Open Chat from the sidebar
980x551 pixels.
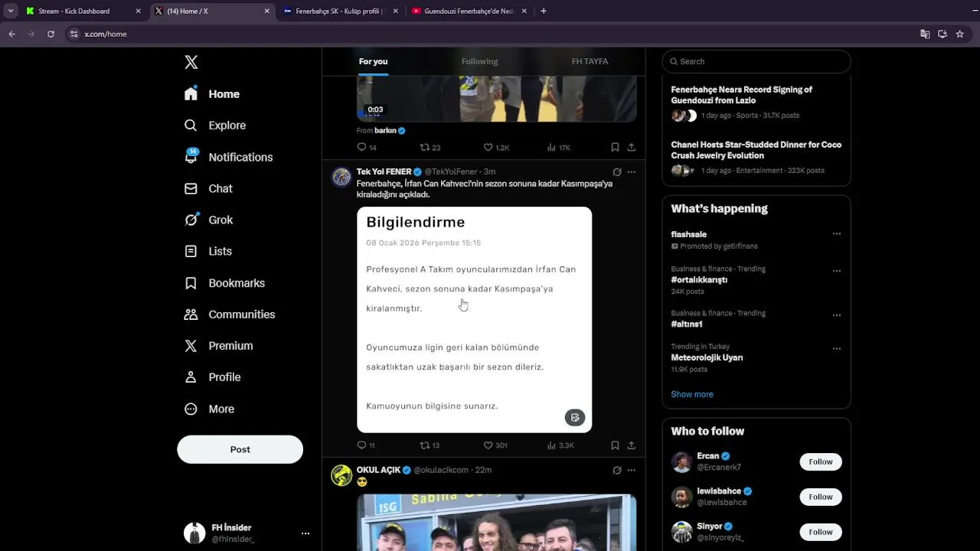[x=209, y=188]
